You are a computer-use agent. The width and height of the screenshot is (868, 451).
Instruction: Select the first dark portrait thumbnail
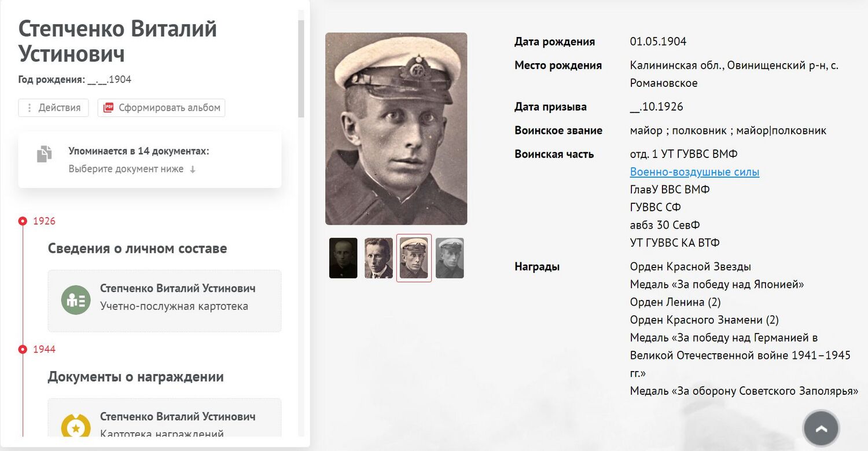click(x=343, y=258)
